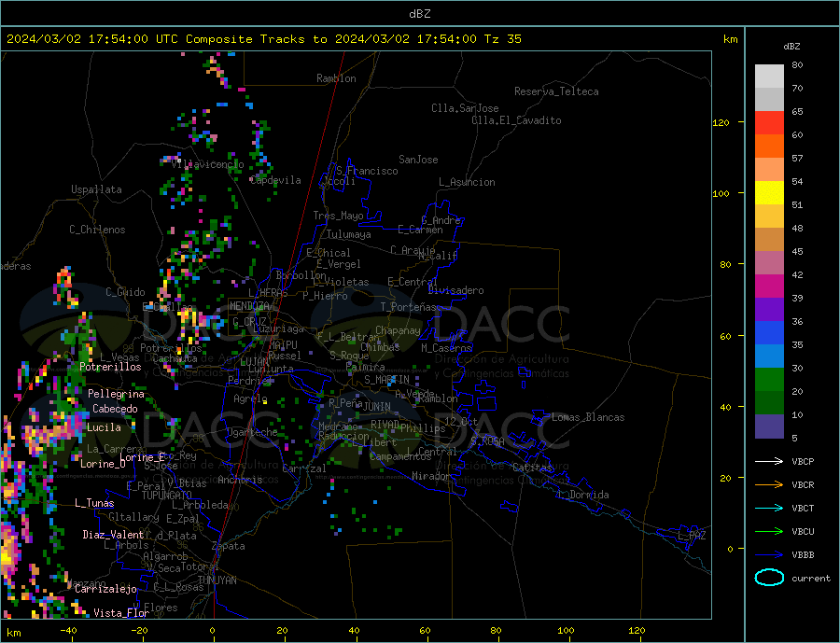Select the yellow 51-54 dBZ swatch
The width and height of the screenshot is (840, 643).
tap(769, 193)
